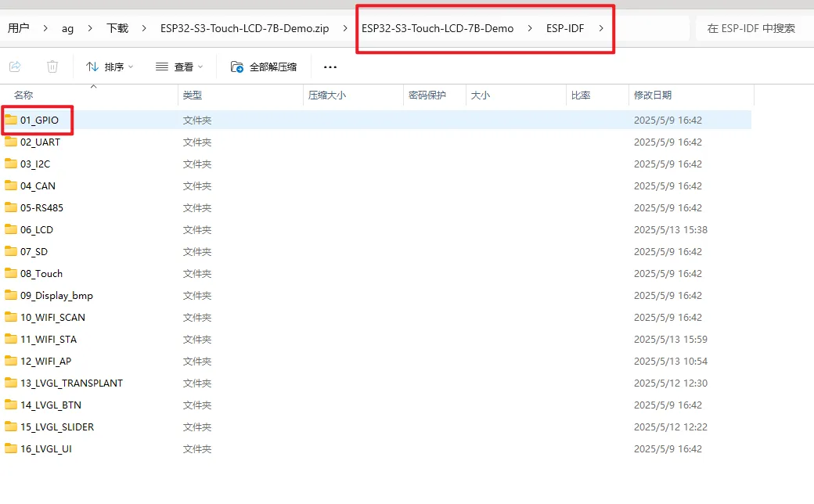Sort by the 名称 column header

(23, 95)
